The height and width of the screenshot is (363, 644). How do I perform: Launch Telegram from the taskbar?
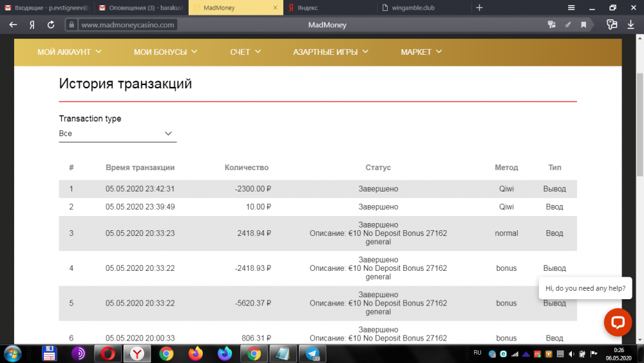pyautogui.click(x=314, y=353)
